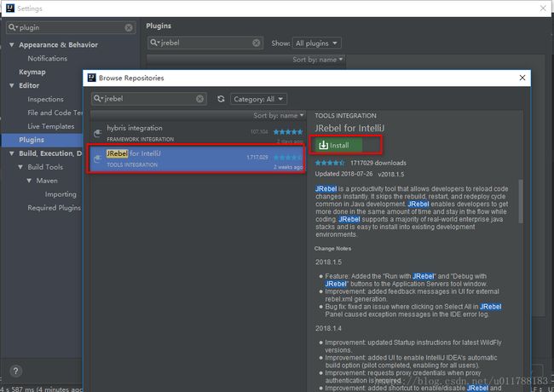Click plugin icon next to JRebel for IntelliJ

[97, 159]
